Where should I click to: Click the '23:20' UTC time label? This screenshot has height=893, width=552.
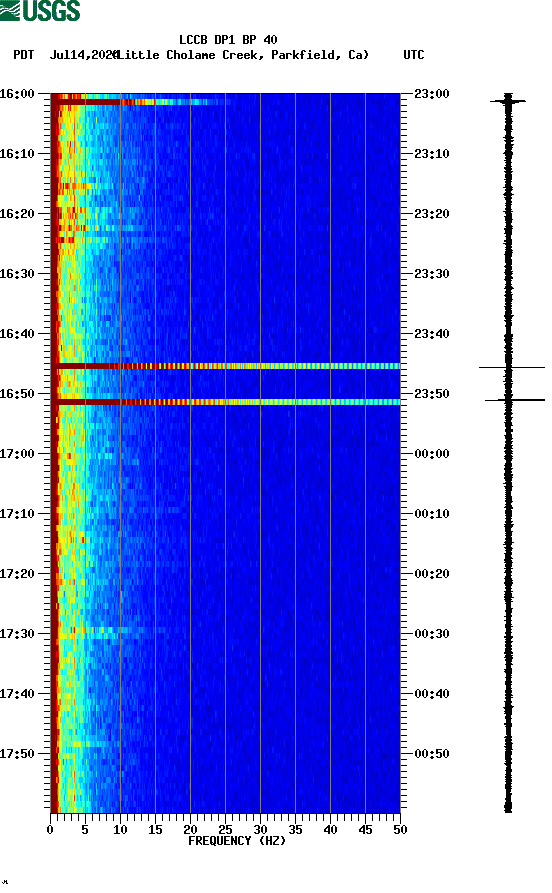tap(432, 214)
